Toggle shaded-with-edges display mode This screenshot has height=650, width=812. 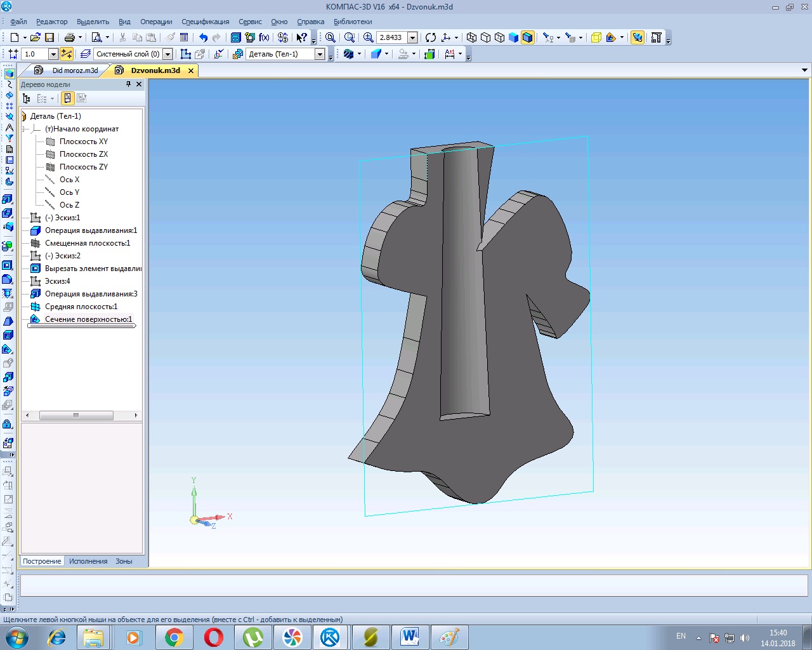[x=527, y=37]
